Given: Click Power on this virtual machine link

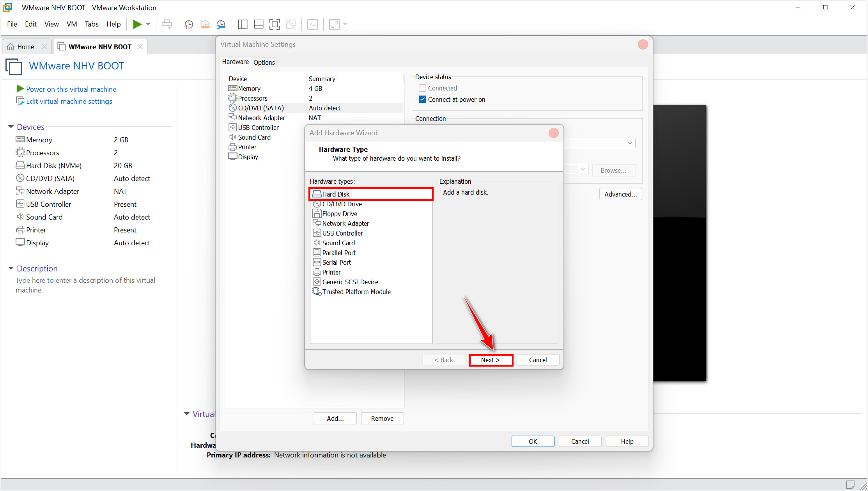Looking at the screenshot, I should coord(71,89).
